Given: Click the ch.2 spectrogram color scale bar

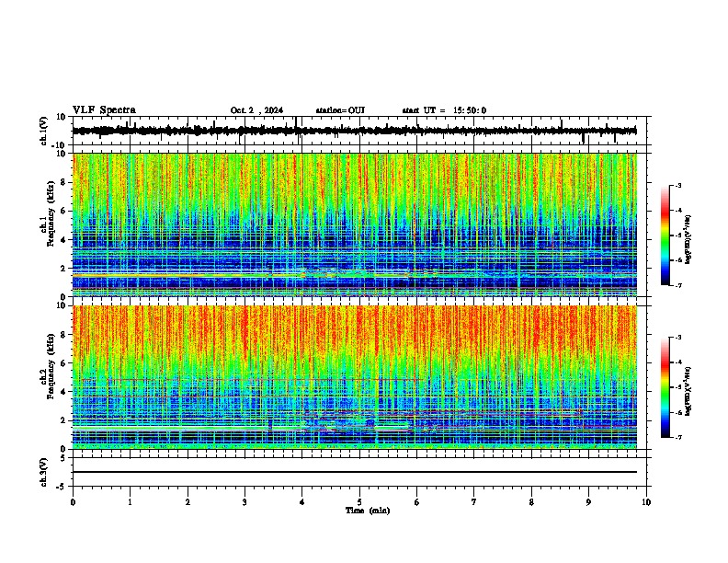Looking at the screenshot, I should (x=665, y=387).
